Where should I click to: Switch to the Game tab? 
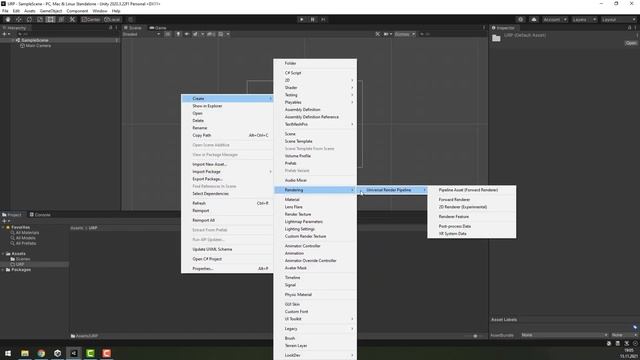158,28
